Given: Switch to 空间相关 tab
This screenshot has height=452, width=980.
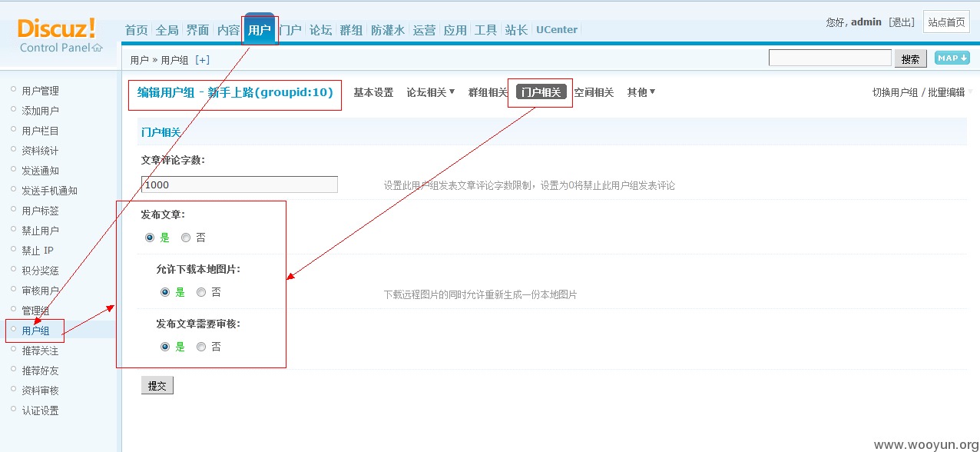Looking at the screenshot, I should 594,92.
